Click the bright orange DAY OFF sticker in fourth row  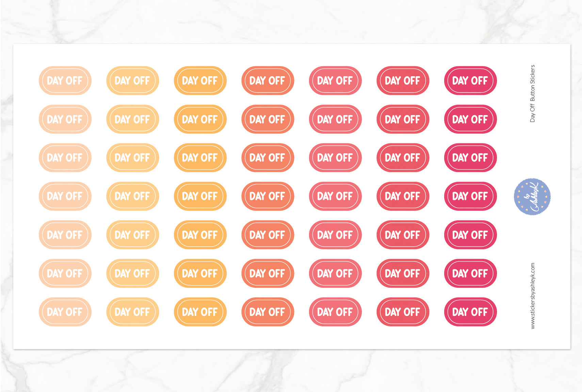tap(200, 196)
